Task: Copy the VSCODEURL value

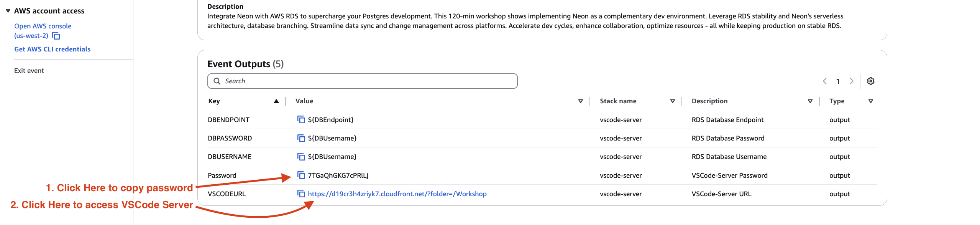Action: [x=301, y=194]
